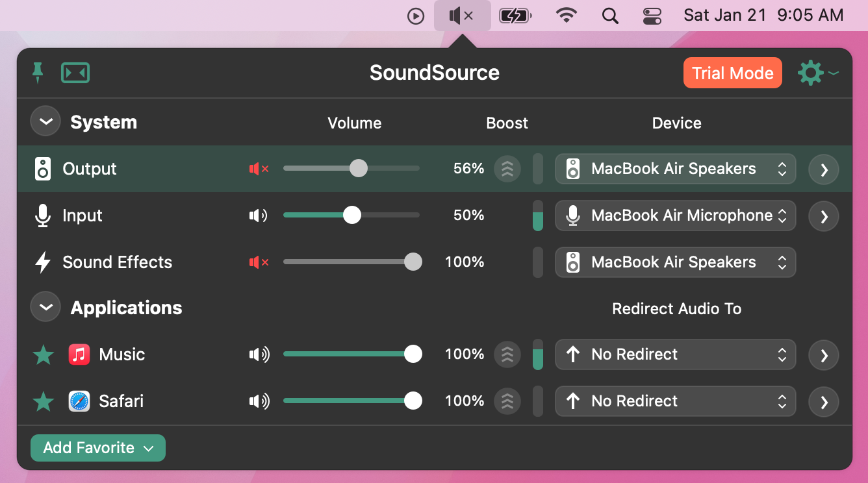Click the Applications section heading
The width and height of the screenshot is (868, 483).
(x=126, y=308)
